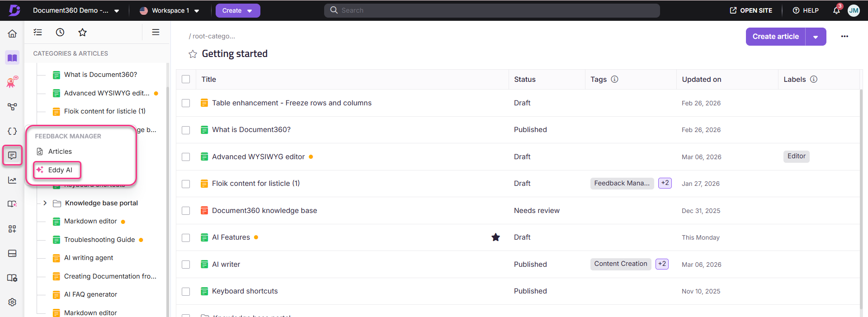Show Labels column info icon
The height and width of the screenshot is (317, 868).
pyautogui.click(x=814, y=79)
